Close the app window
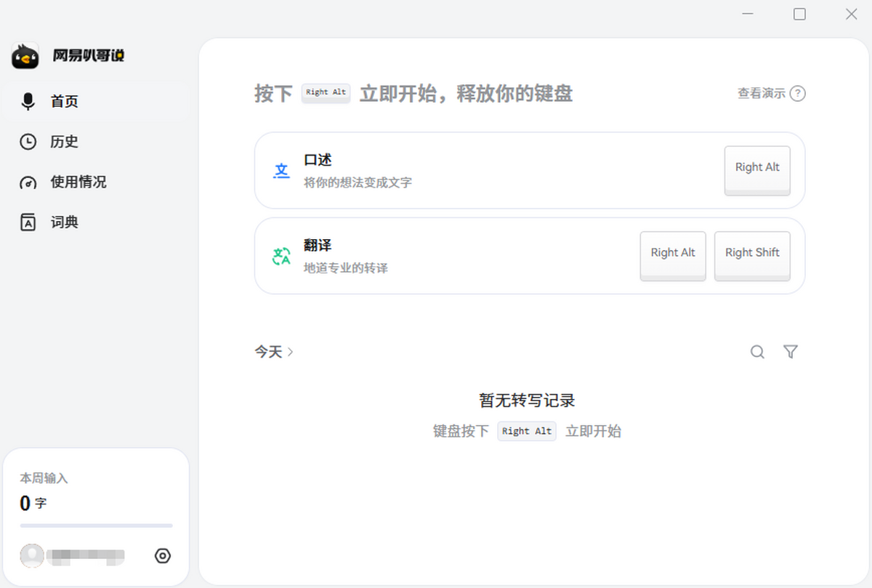The image size is (872, 588). pyautogui.click(x=852, y=14)
